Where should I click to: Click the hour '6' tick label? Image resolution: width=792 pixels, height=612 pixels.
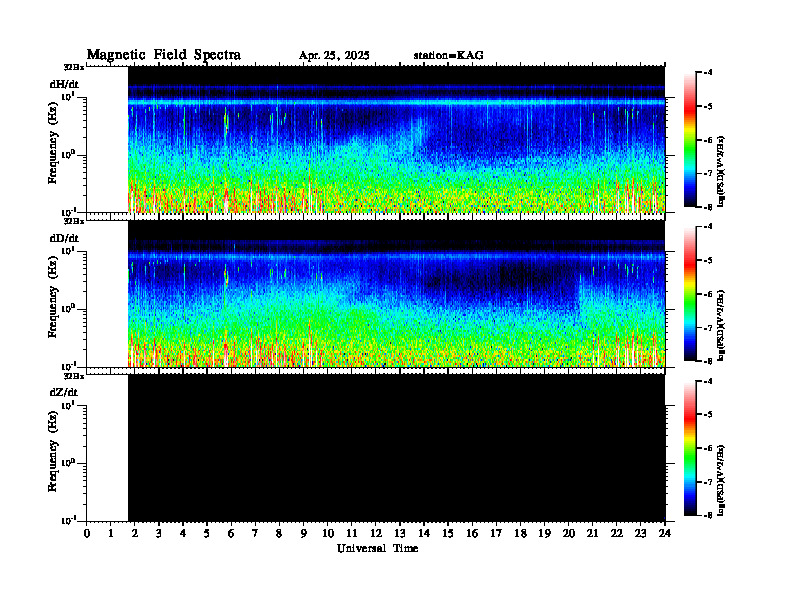[231, 534]
